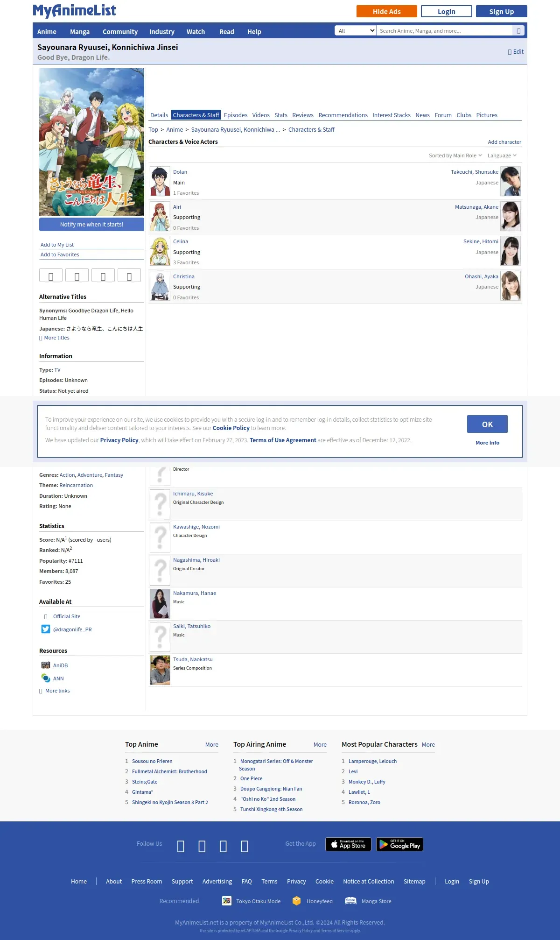Open Nakamura, Hanae staff photo
Viewport: 560px width, 940px height.
coord(160,604)
